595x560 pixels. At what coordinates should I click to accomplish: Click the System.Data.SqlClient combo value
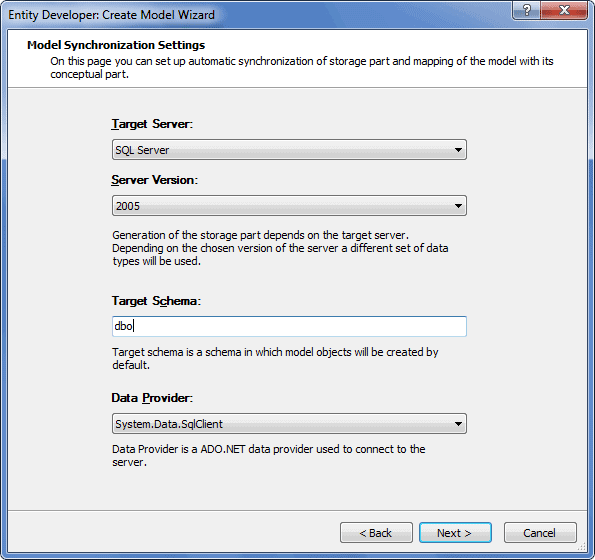(289, 424)
